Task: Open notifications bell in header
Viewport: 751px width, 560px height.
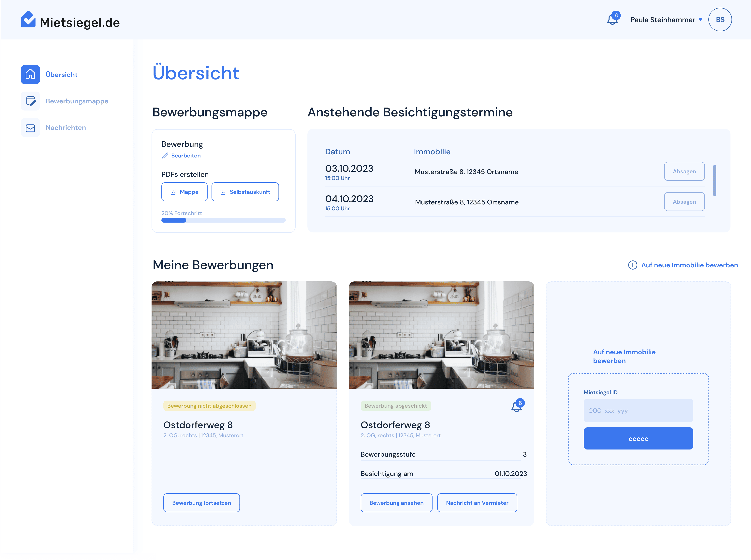Action: 612,19
